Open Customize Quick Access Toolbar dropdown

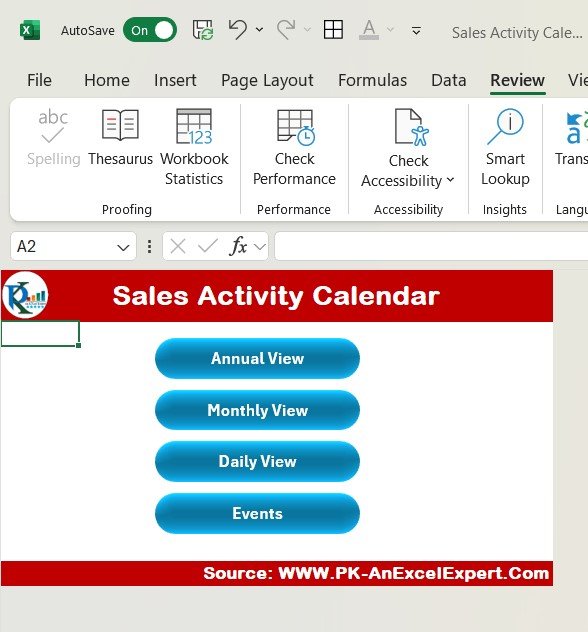[x=416, y=31]
